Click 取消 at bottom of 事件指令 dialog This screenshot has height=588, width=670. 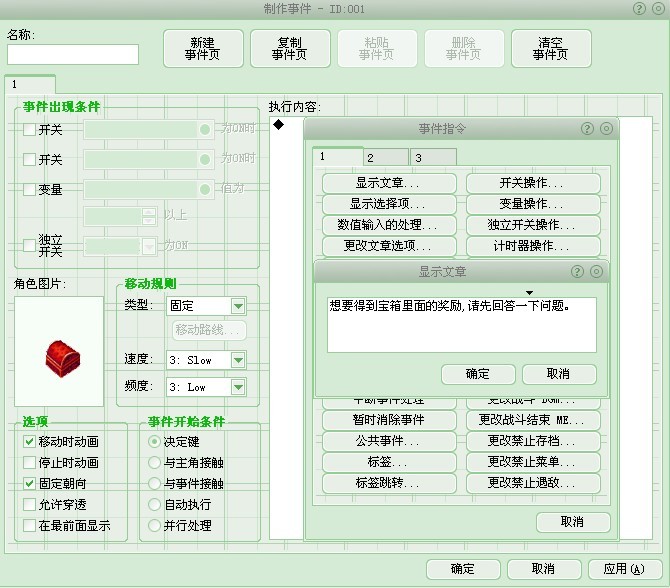tap(573, 522)
